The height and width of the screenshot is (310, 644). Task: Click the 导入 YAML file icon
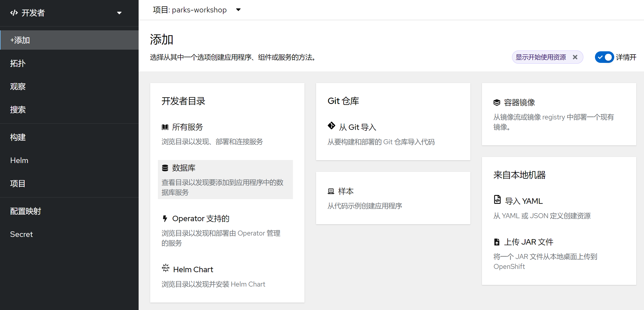tap(497, 200)
